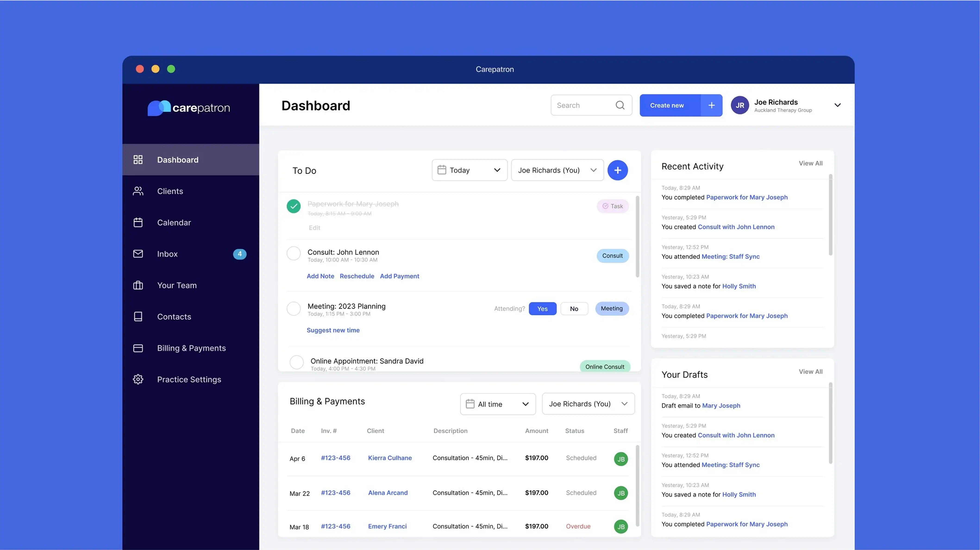This screenshot has height=550, width=980.
Task: Click the magnifier icon in Search
Action: point(620,105)
